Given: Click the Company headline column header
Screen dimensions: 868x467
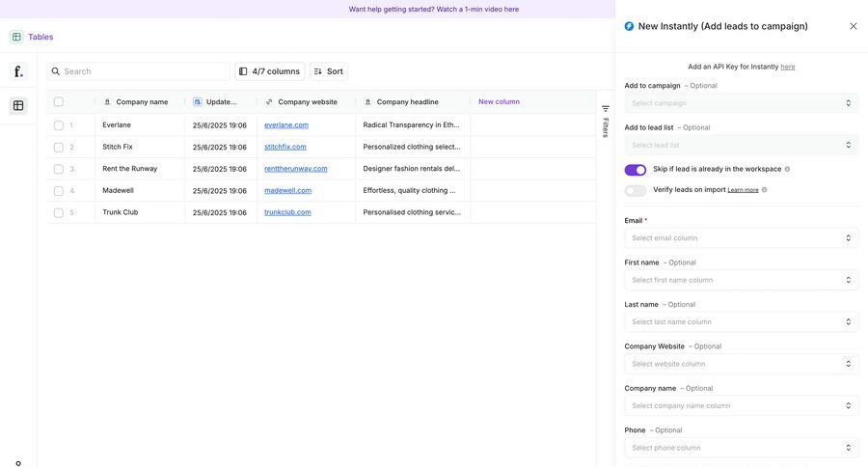Looking at the screenshot, I should [x=413, y=102].
